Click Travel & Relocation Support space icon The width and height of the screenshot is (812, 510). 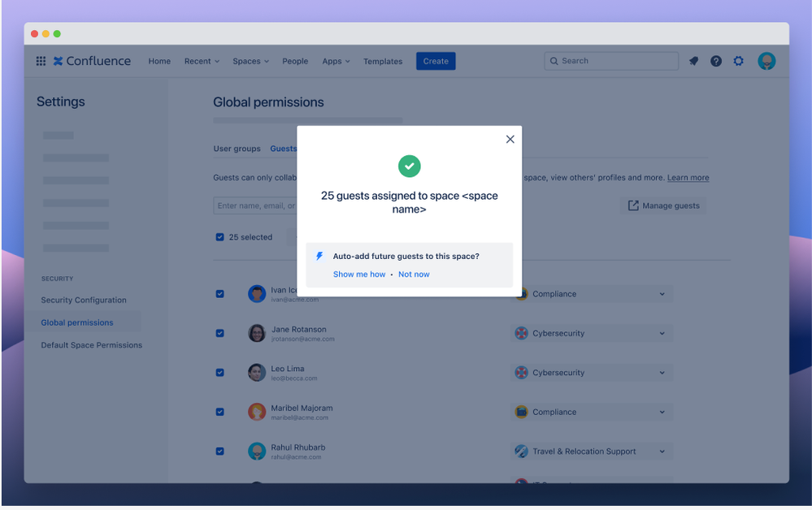[x=522, y=451]
